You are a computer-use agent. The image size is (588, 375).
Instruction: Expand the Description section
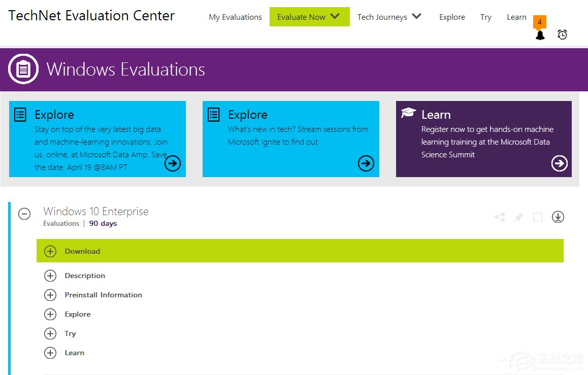(50, 276)
